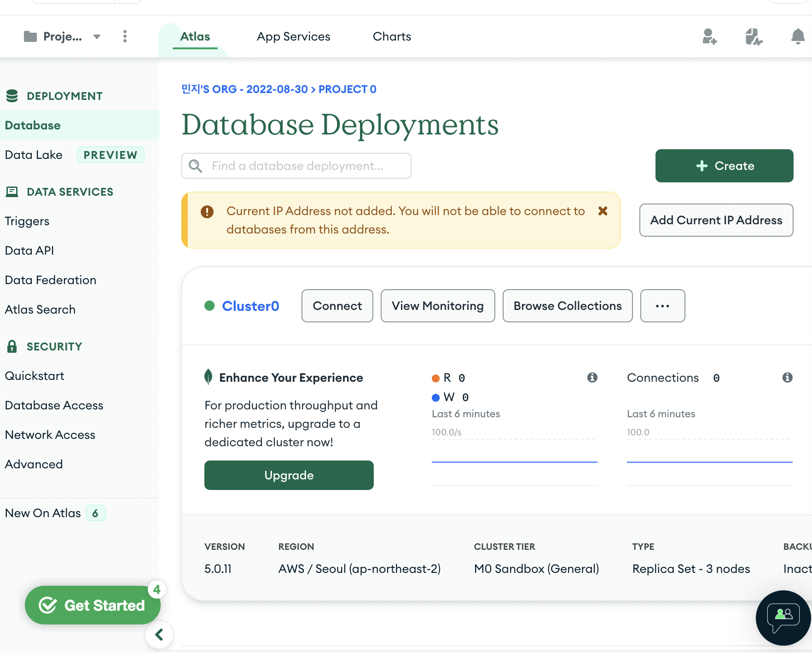Open Security Quickstart
The width and height of the screenshot is (812, 653).
[x=35, y=376]
